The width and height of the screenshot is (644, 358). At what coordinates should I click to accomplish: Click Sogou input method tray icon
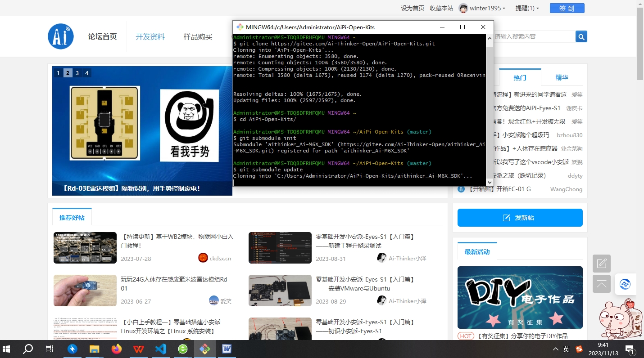[x=579, y=349]
